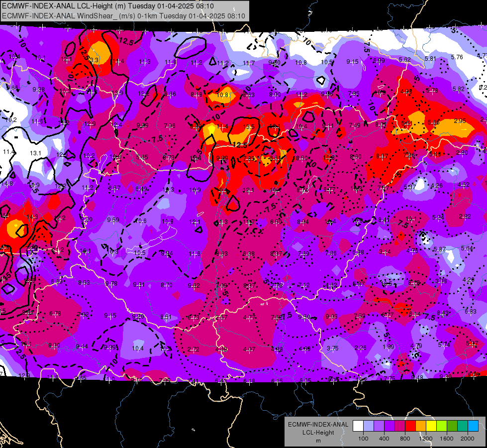Click the grid value 6.78
Viewport: 487px width, 448px height.
[x=55, y=314]
